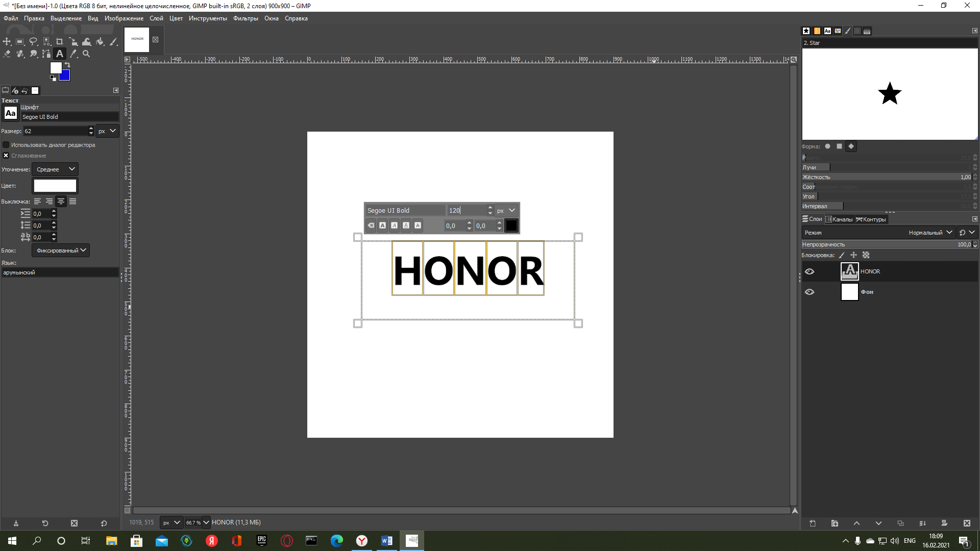Select the Unified Transform tool
The image size is (980, 551).
tap(73, 41)
